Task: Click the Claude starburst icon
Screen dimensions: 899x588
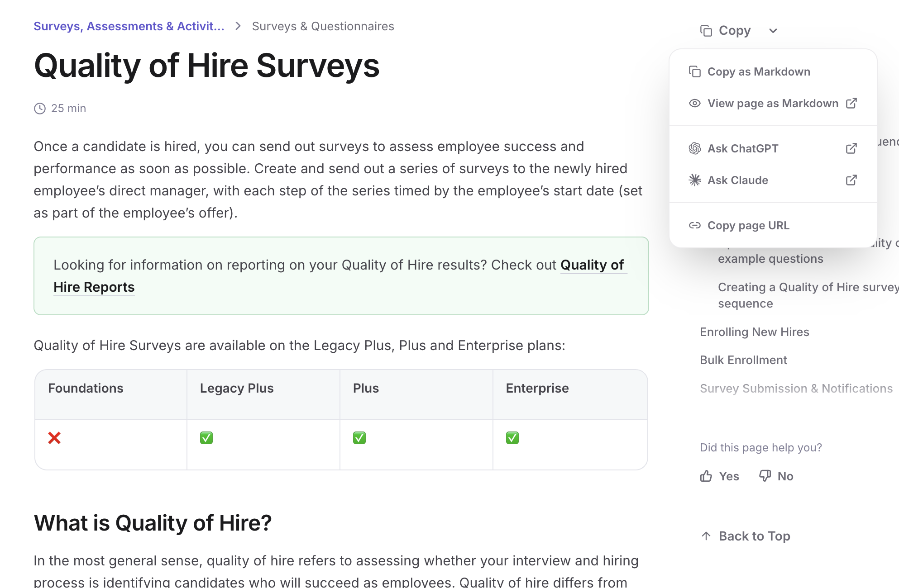Action: pyautogui.click(x=695, y=180)
